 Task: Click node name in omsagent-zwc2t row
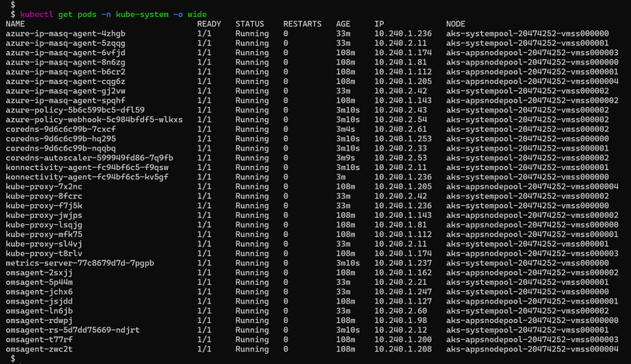(532, 349)
